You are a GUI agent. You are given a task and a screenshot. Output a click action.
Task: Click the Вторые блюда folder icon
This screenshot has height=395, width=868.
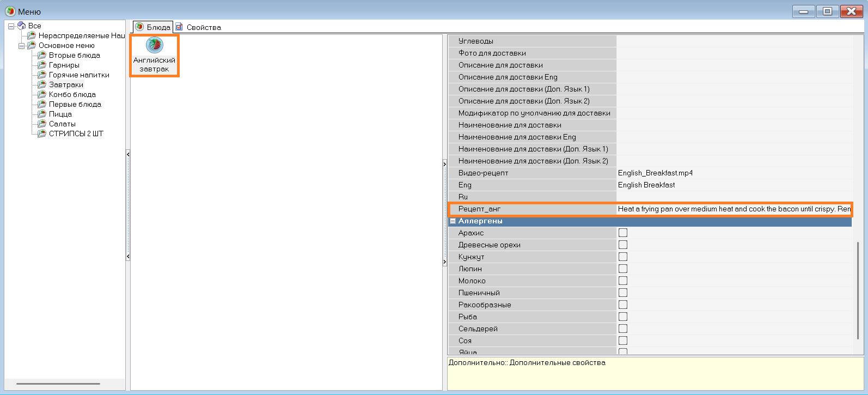point(42,55)
